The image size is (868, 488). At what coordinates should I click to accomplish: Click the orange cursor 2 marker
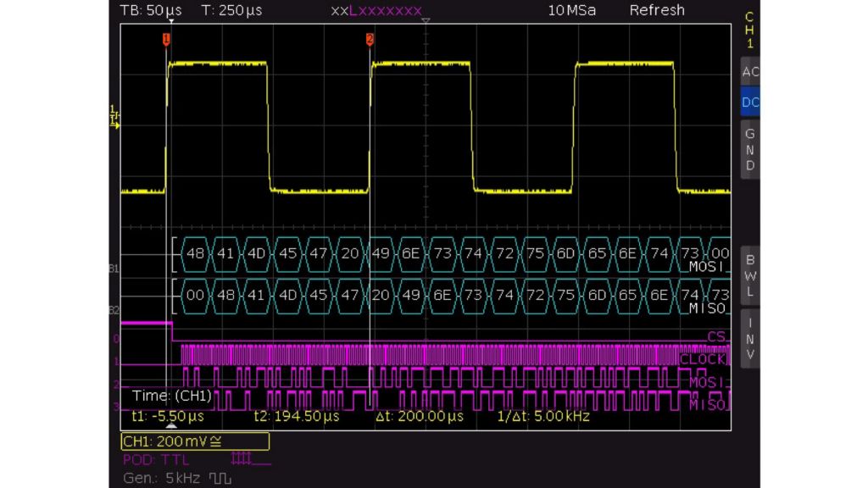[x=370, y=40]
